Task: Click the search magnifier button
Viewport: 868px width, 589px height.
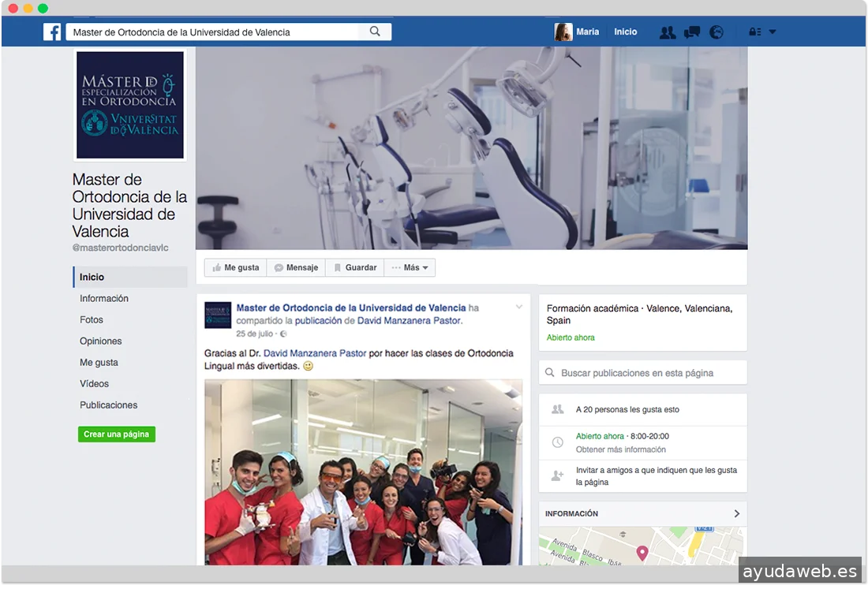Action: tap(375, 32)
